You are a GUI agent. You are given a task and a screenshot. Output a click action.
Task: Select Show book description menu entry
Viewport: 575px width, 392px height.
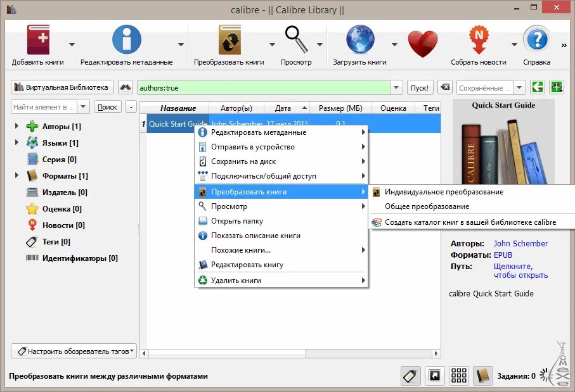[x=281, y=236]
